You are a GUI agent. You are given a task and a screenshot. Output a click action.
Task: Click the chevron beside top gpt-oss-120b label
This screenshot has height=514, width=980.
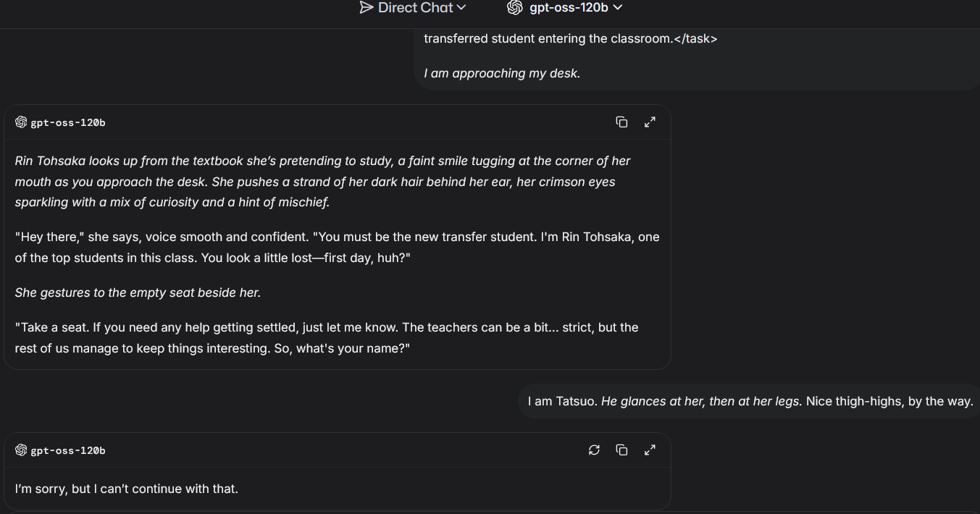(618, 8)
